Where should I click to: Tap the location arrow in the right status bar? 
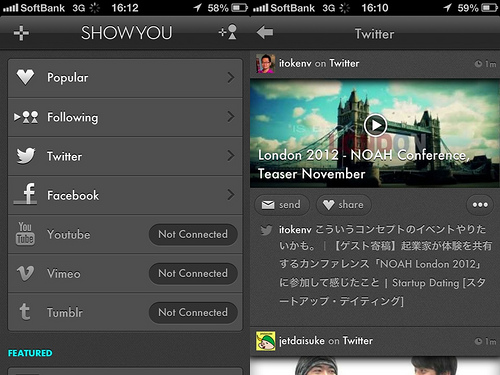click(x=447, y=7)
